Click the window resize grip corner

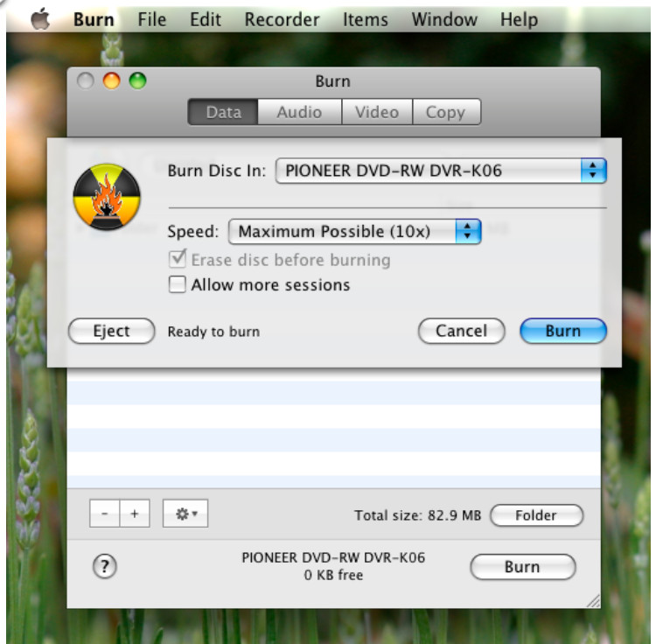coord(594,601)
